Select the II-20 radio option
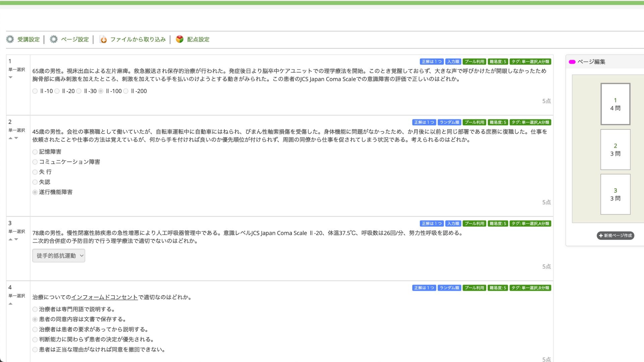The width and height of the screenshot is (644, 362). coord(57,91)
